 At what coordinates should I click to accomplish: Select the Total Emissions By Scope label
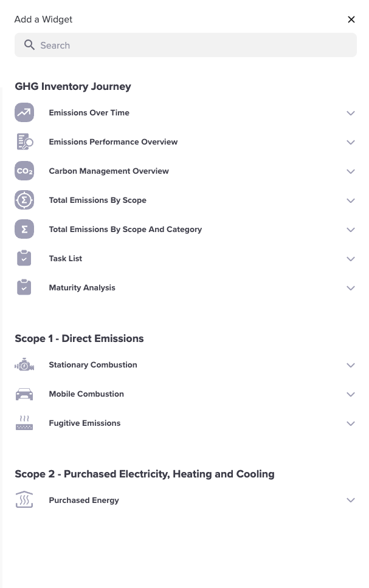(97, 200)
